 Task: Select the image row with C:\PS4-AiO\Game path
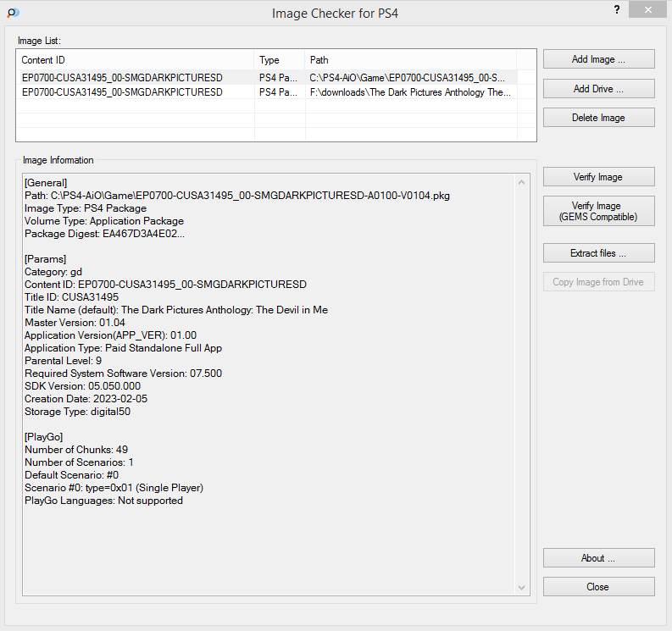pos(267,78)
